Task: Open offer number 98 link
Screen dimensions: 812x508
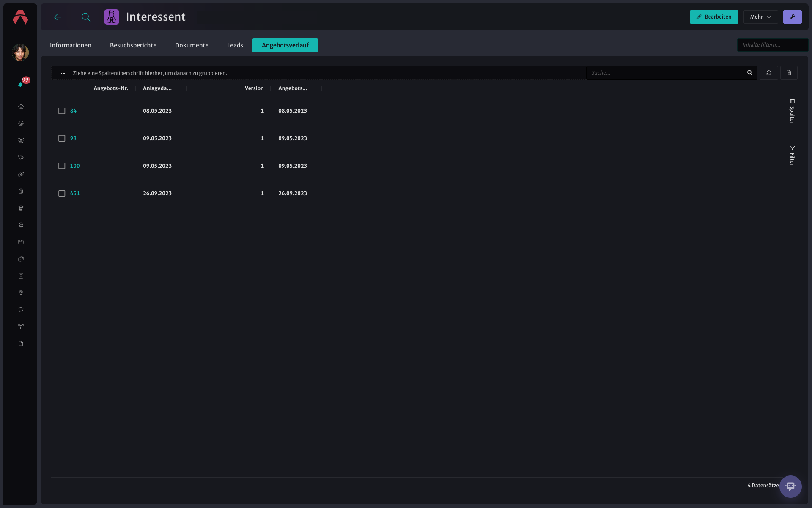Action: pos(73,138)
